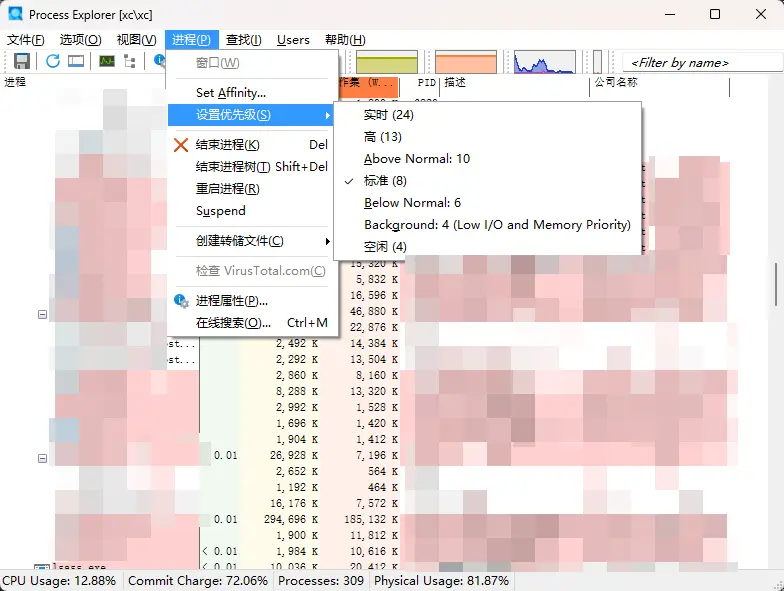Sort by the 进程 column header
The height and width of the screenshot is (591, 784).
pyautogui.click(x=15, y=82)
